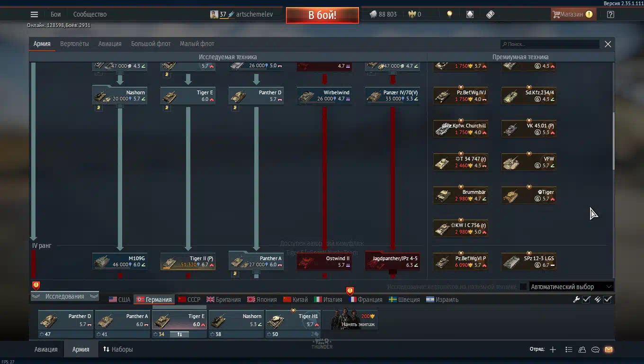Select the Ostwind II vehicle
The width and height of the screenshot is (644, 364).
[x=324, y=261]
